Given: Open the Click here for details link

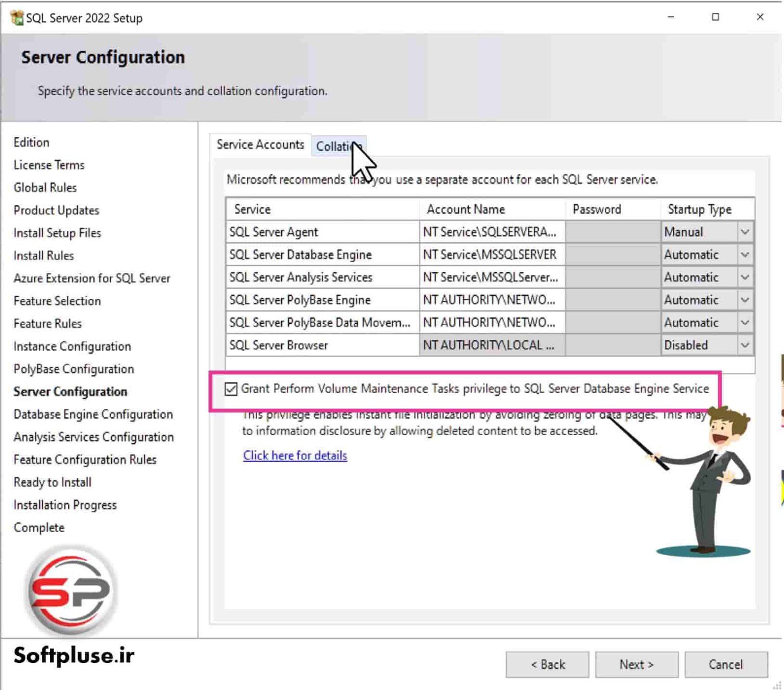Looking at the screenshot, I should 295,455.
